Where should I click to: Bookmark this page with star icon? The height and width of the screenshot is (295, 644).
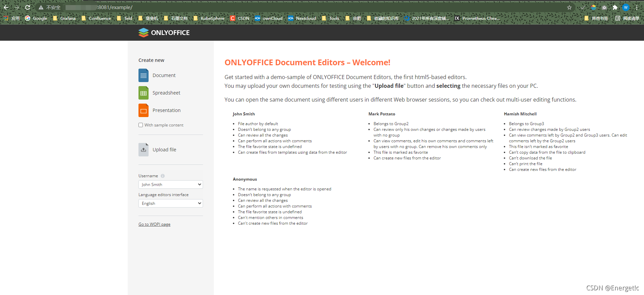569,7
